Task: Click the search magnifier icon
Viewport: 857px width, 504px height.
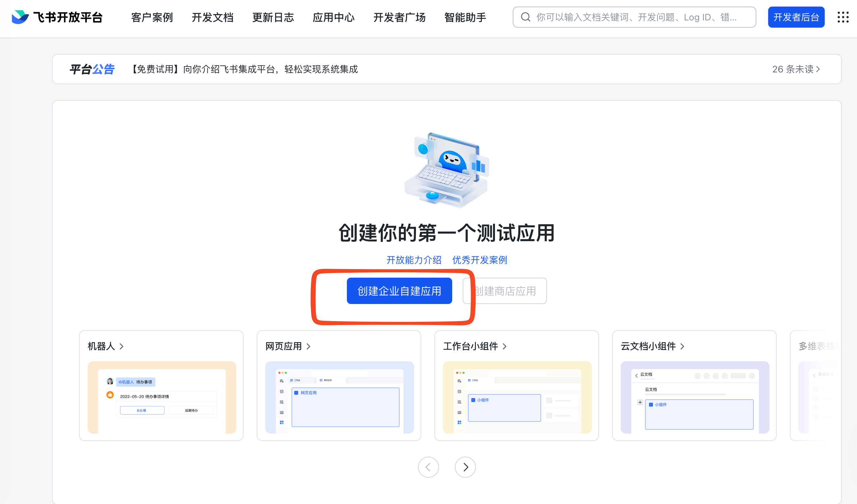Action: pyautogui.click(x=526, y=17)
